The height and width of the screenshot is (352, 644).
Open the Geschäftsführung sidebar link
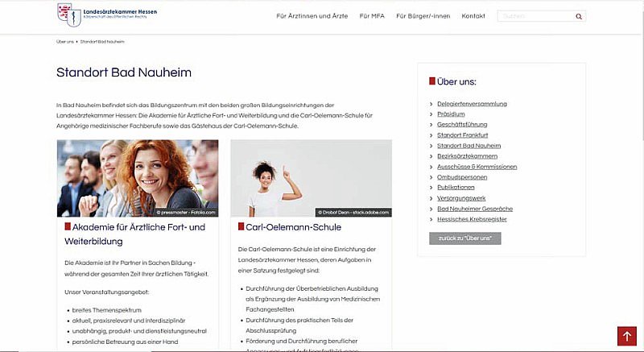pos(462,125)
